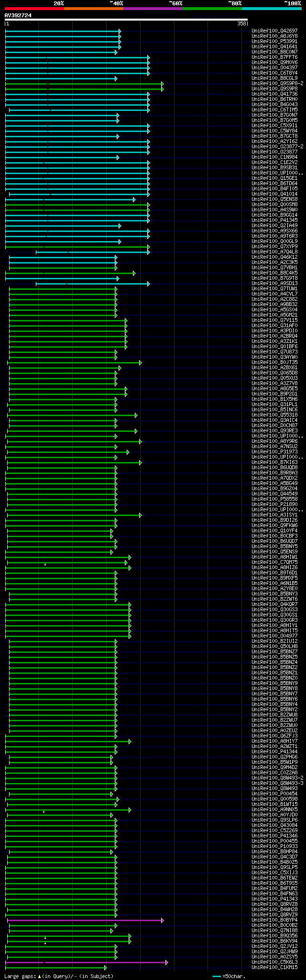Select label UniRef100_Q4C3D7
Image resolution: width=306 pixels, height=980 pixels.
pyautogui.click(x=274, y=857)
